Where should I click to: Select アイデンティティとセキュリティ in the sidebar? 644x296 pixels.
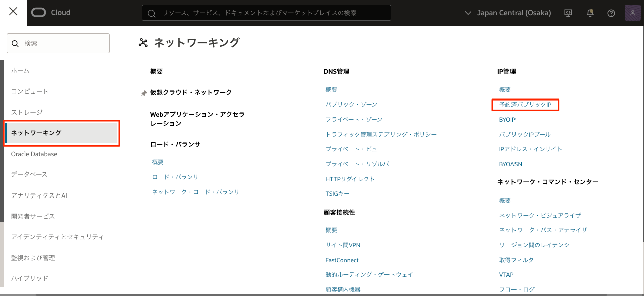pyautogui.click(x=57, y=237)
